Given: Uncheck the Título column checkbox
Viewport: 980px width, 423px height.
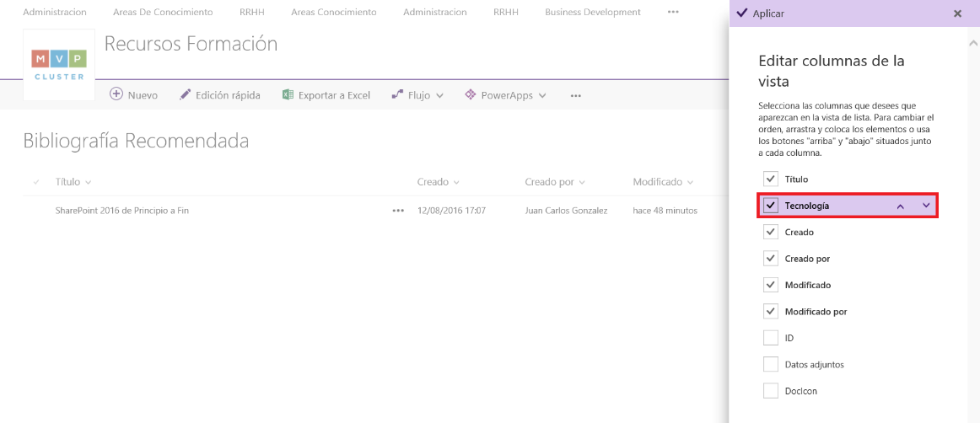Looking at the screenshot, I should [x=771, y=179].
